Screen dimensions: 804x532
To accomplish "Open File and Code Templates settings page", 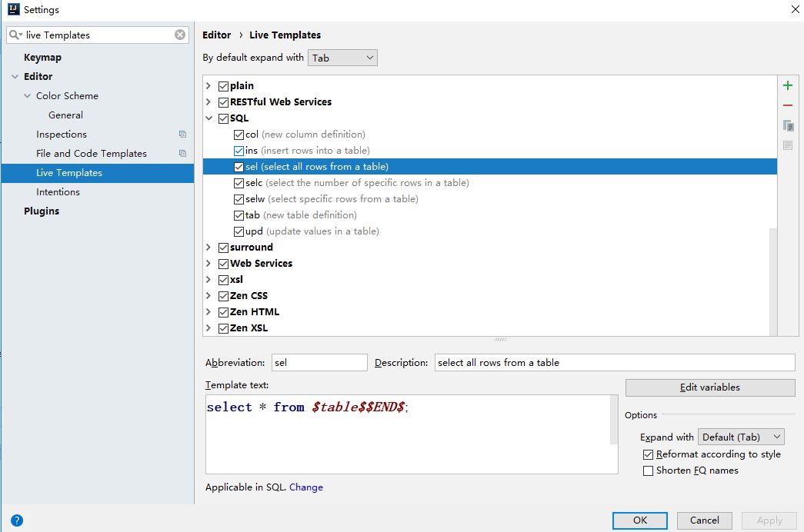I will (x=91, y=154).
